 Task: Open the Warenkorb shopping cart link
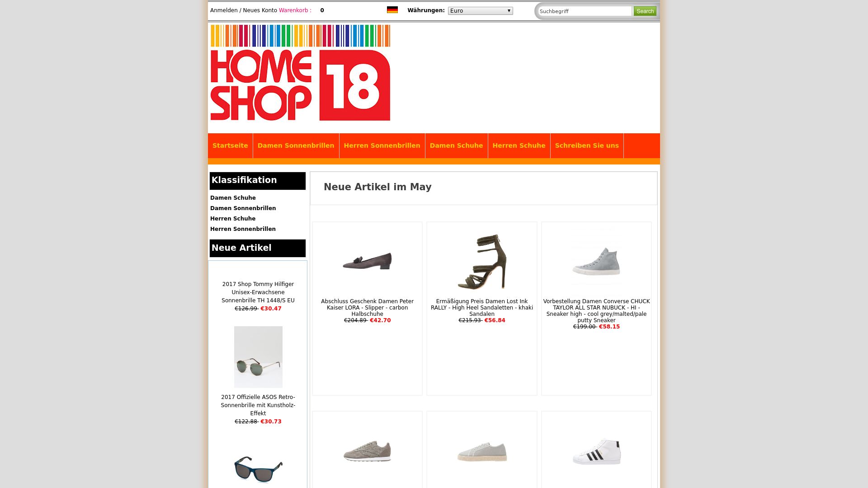[x=295, y=10]
